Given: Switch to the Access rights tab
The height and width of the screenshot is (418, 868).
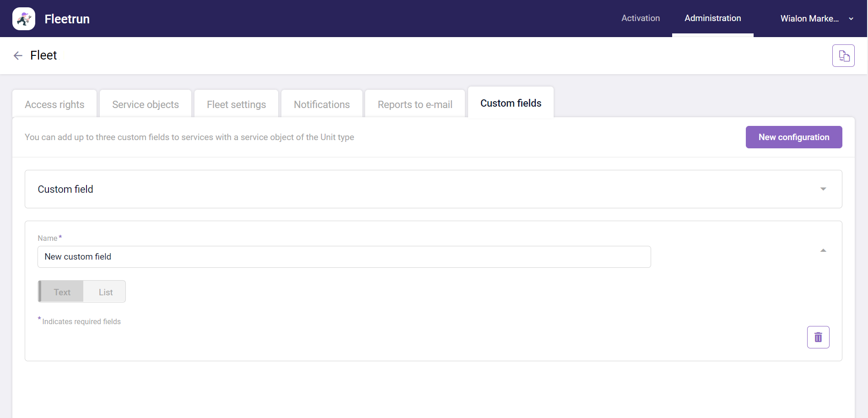Looking at the screenshot, I should [x=54, y=104].
